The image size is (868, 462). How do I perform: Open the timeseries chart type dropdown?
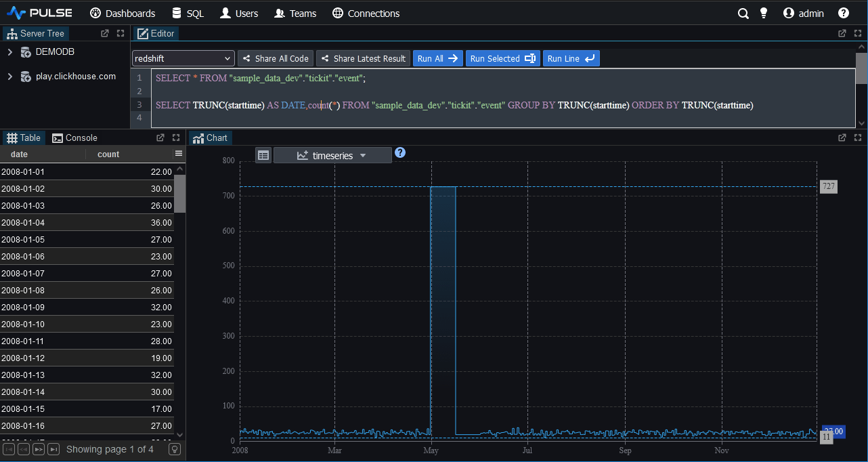tap(332, 155)
